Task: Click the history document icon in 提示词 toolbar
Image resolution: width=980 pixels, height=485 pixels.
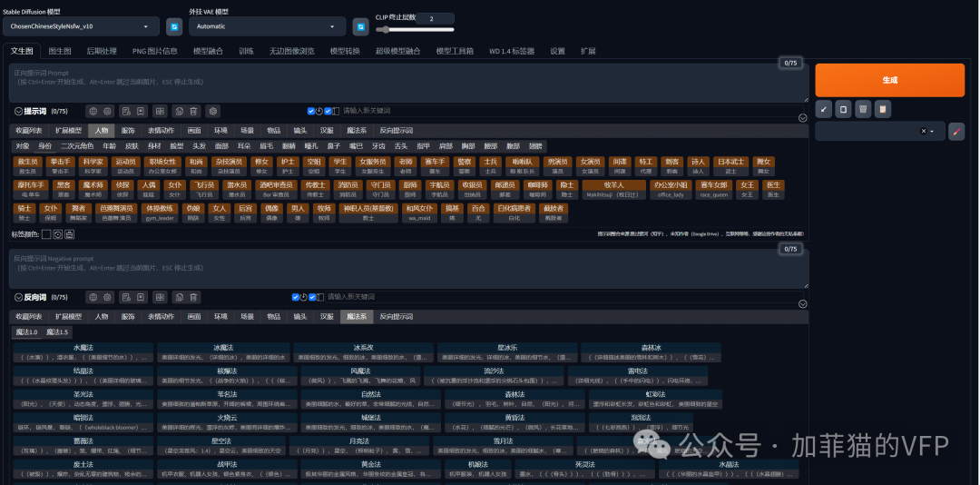Action: point(126,112)
